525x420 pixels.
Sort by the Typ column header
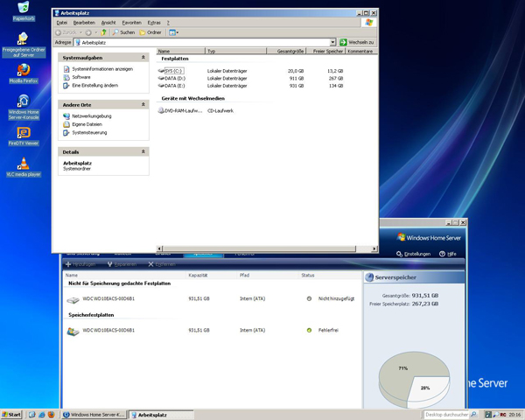pos(235,51)
